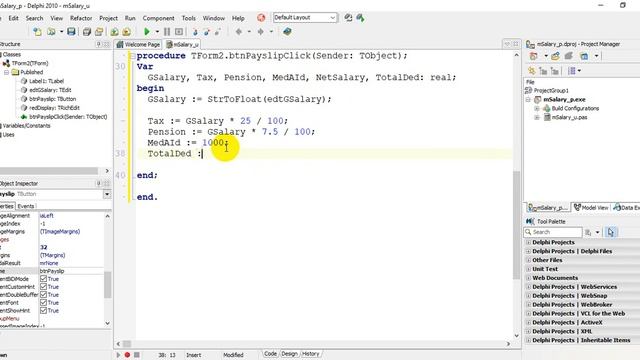Click the View/sync icon in Project Manager toolbar
This screenshot has width=640, height=360.
(584, 56)
